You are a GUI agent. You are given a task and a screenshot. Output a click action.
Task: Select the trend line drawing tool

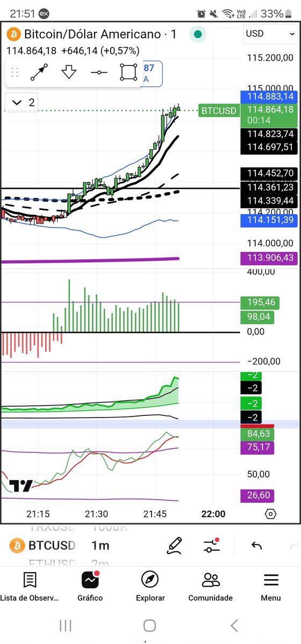point(39,72)
